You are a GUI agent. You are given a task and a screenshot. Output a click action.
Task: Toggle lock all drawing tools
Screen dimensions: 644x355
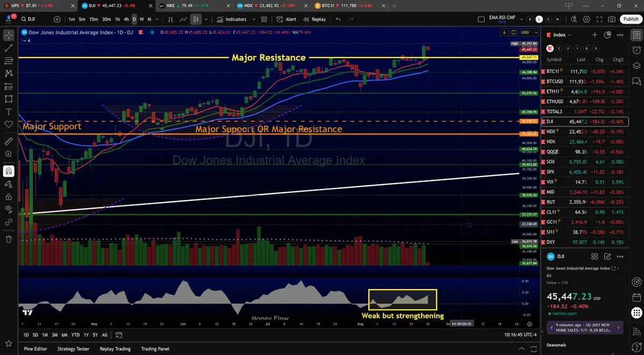[x=9, y=196]
